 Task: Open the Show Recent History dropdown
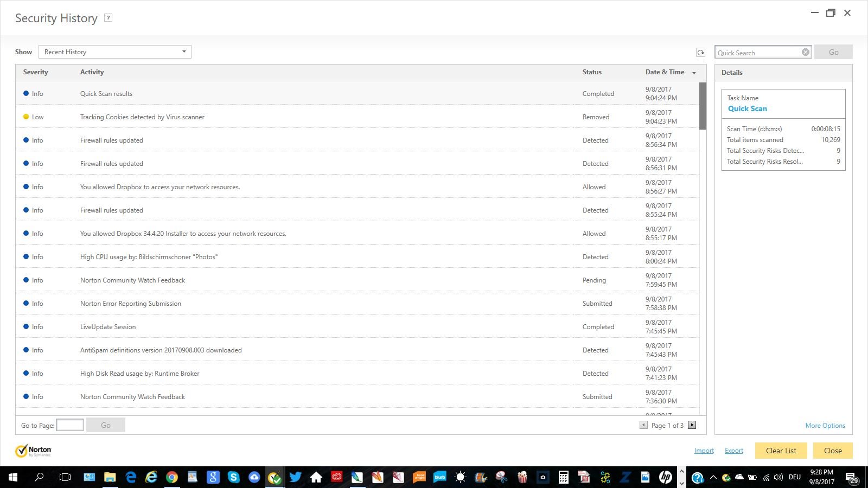pyautogui.click(x=115, y=52)
